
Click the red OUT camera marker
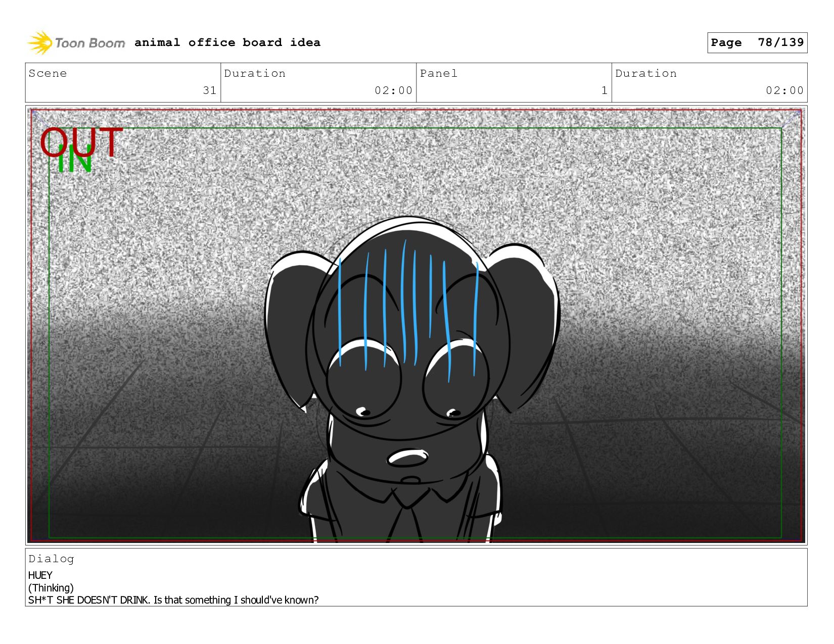81,141
